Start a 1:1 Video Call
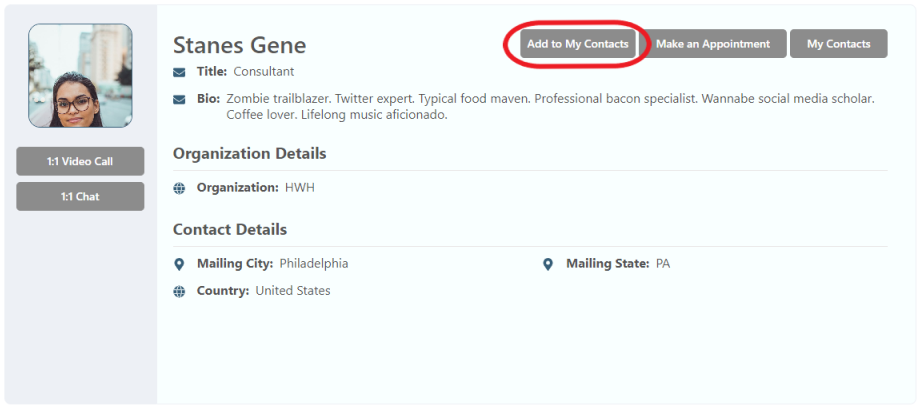The width and height of the screenshot is (923, 411). pyautogui.click(x=80, y=161)
